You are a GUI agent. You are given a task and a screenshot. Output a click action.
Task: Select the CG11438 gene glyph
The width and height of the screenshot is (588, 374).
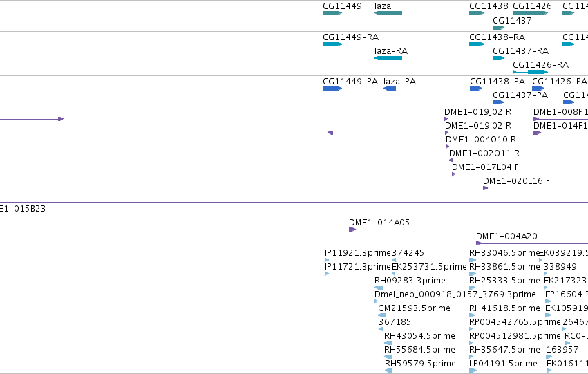click(x=477, y=13)
